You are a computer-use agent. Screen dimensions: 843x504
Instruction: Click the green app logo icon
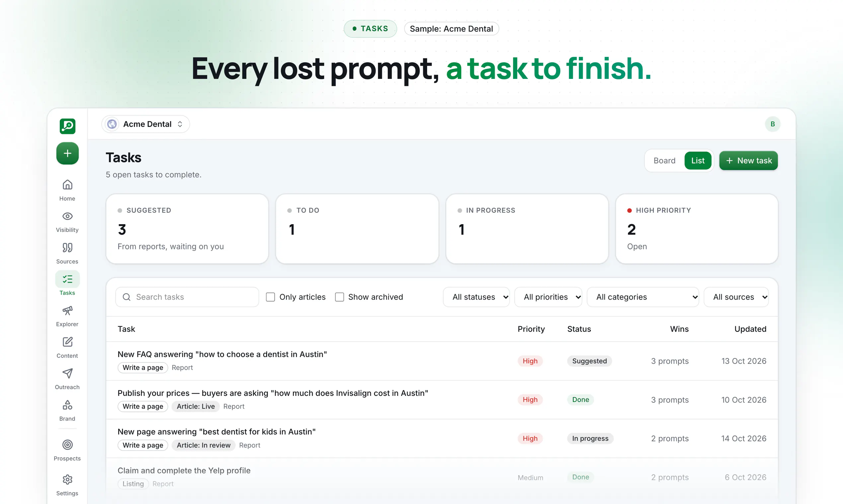pos(67,126)
